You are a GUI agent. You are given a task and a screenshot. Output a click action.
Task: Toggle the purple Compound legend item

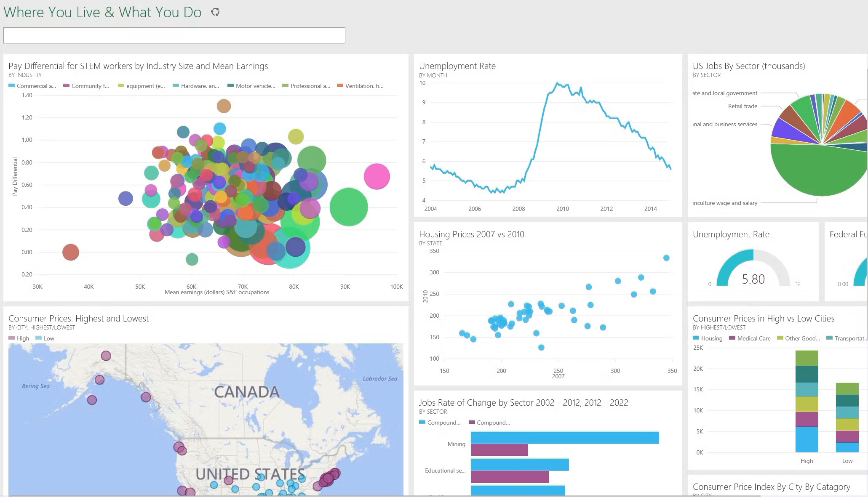(x=489, y=423)
